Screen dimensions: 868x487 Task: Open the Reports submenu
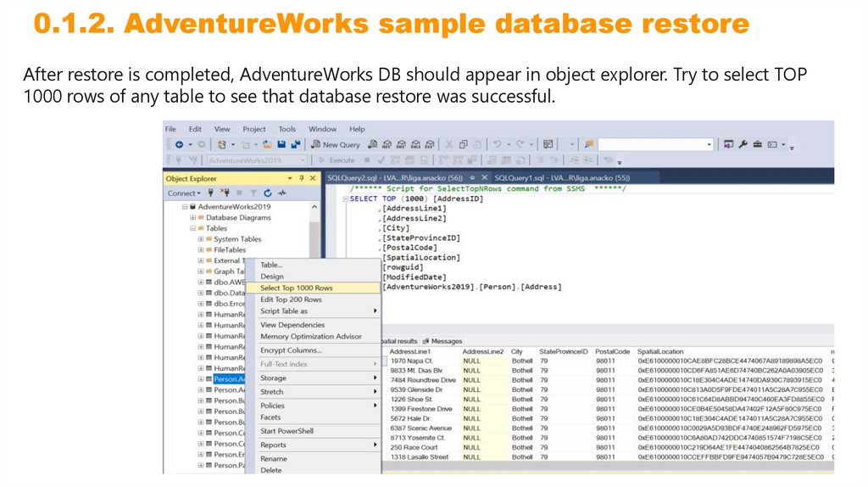point(313,445)
